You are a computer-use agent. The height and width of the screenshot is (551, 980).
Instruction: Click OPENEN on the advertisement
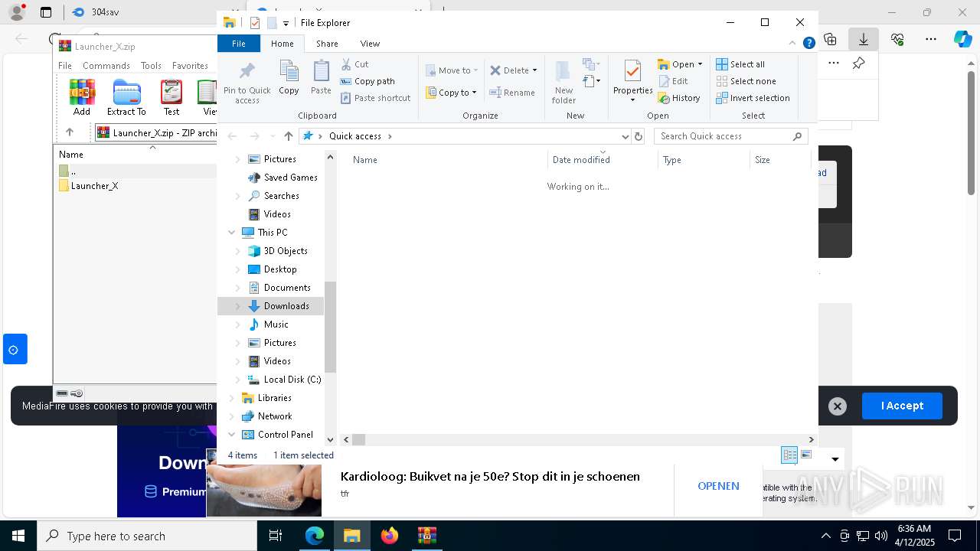[x=718, y=486]
